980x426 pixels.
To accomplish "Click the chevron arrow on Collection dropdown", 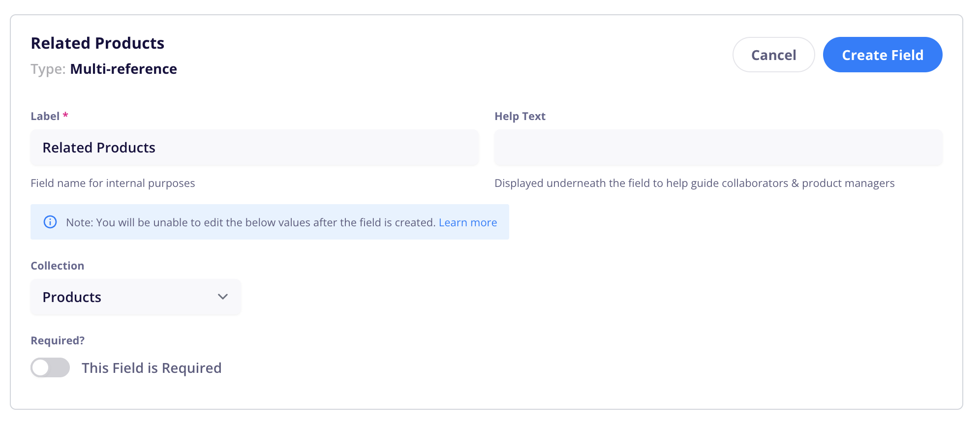I will pos(223,297).
